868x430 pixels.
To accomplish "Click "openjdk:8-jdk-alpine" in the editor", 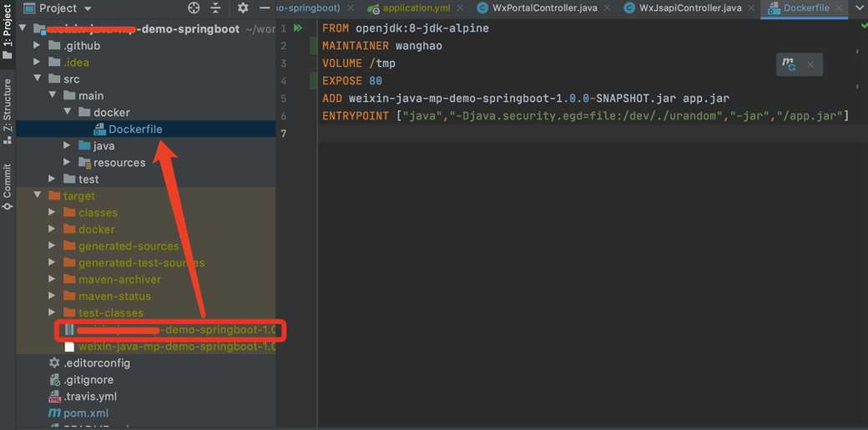I will (422, 28).
